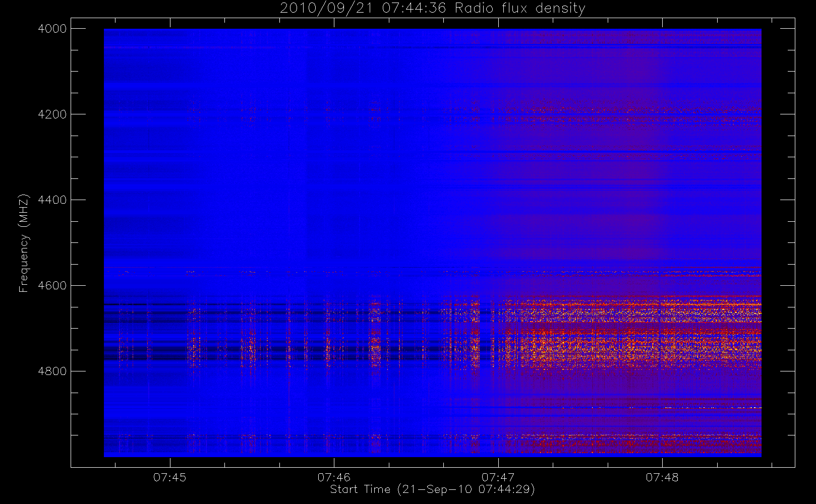Click the 'Frequency (MHZ)' axis label

click(x=23, y=243)
